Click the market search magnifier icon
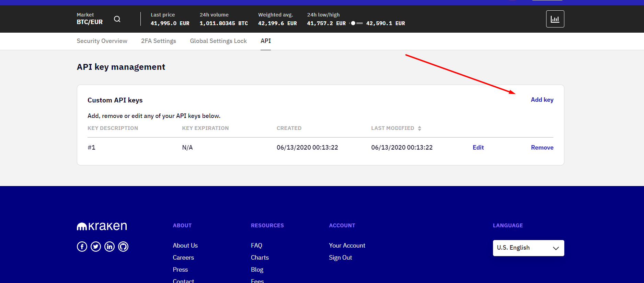 pyautogui.click(x=117, y=19)
